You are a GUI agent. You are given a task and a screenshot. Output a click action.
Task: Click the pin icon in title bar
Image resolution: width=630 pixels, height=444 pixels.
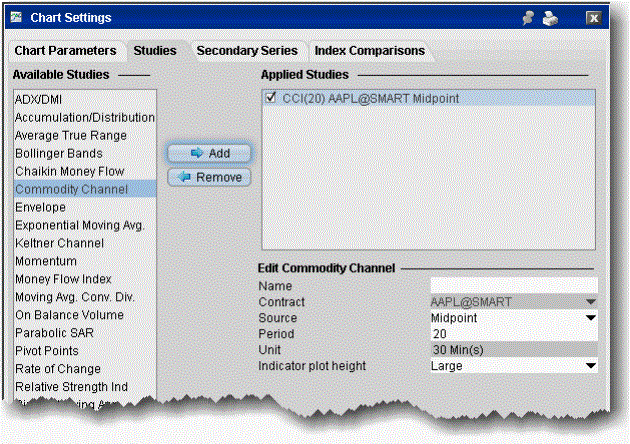529,18
